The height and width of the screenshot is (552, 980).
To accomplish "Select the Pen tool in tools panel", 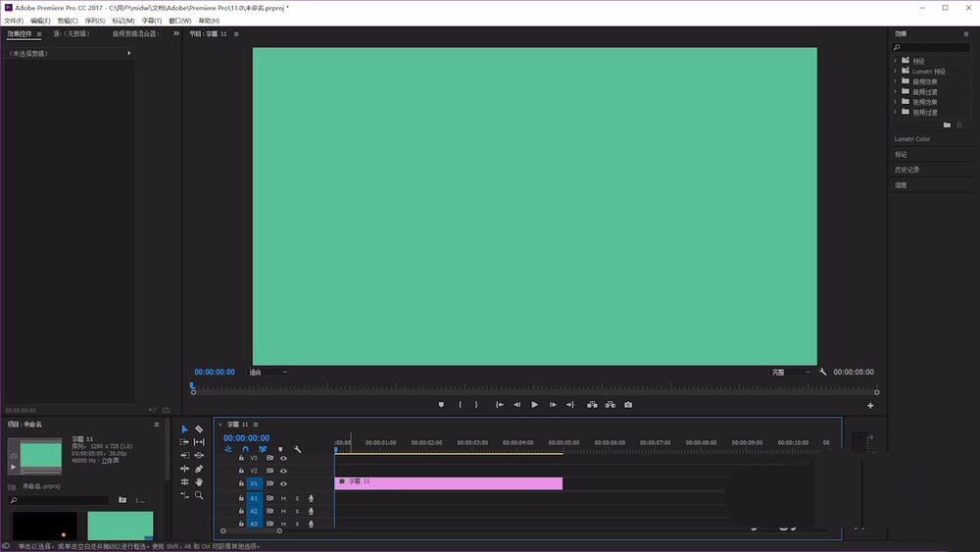I will [199, 469].
